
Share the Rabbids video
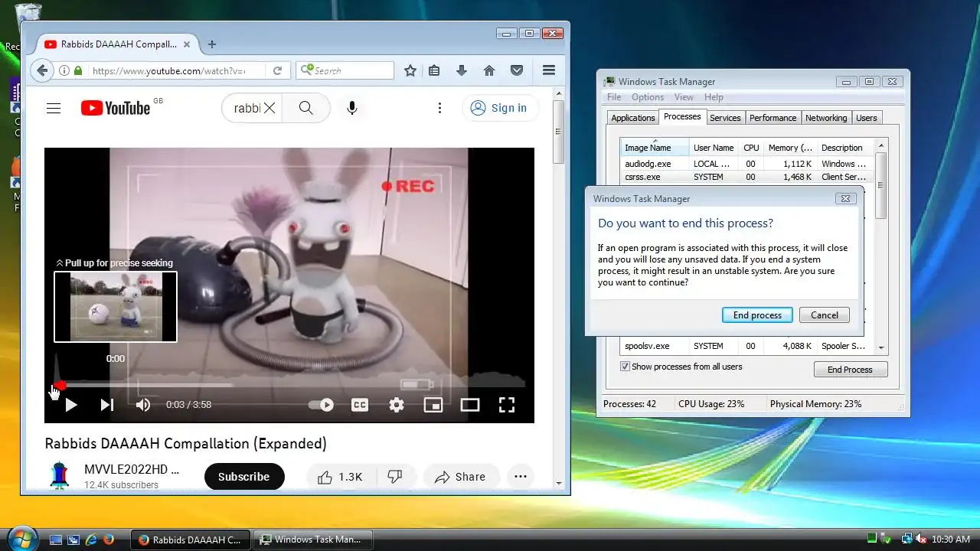[460, 477]
